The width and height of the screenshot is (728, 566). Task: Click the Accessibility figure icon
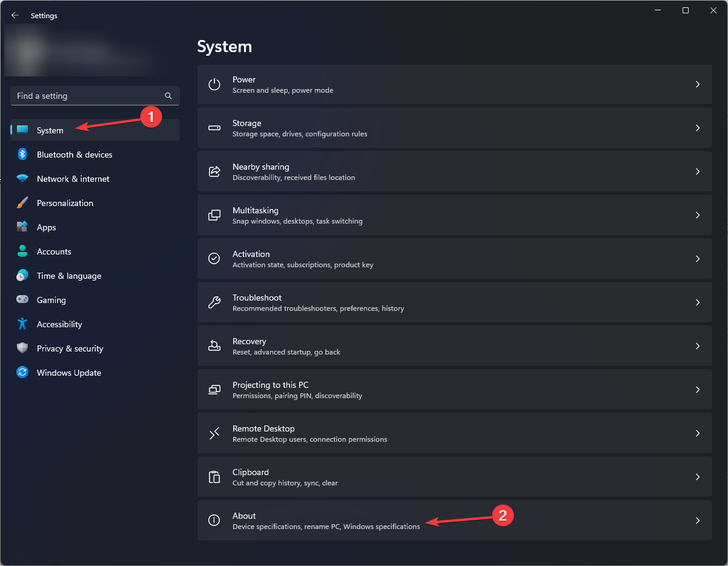click(x=22, y=324)
